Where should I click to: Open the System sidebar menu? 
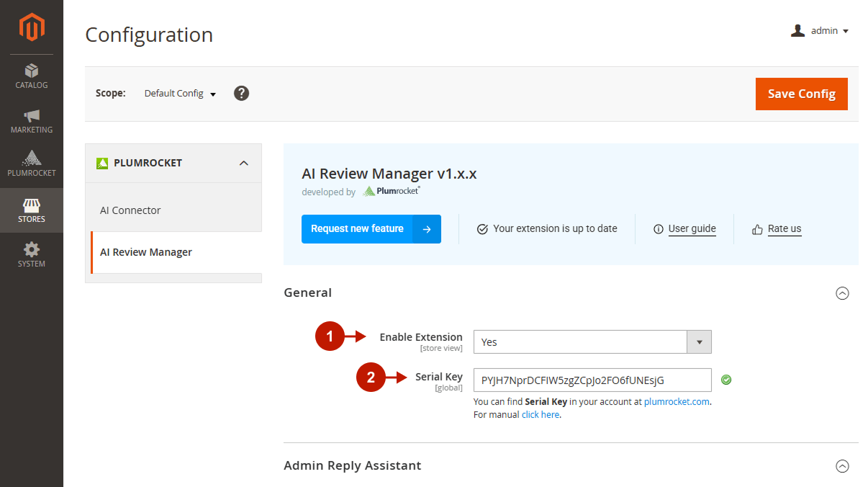tap(32, 255)
